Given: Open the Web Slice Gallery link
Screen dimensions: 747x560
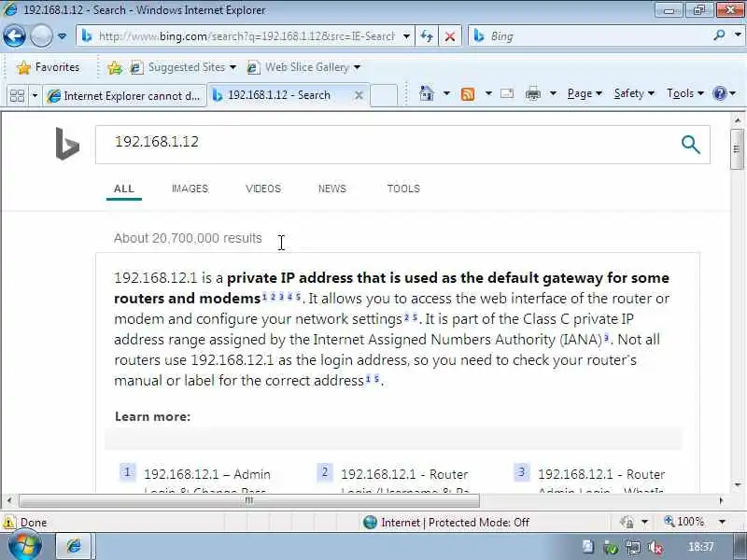Looking at the screenshot, I should 303,67.
